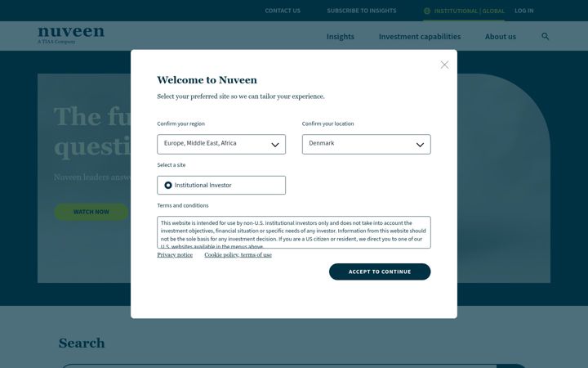Open the About us menu
Screen dimensions: 588x368
pos(501,37)
